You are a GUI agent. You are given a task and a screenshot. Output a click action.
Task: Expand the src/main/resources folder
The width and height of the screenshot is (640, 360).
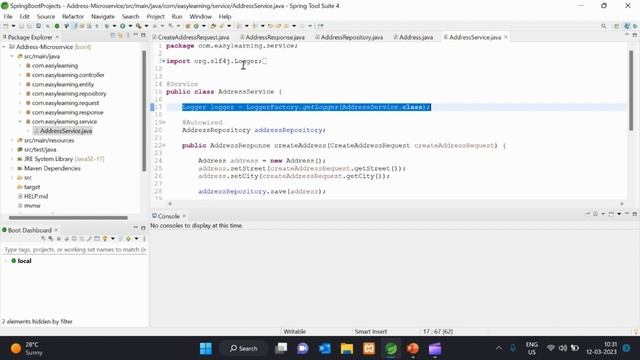click(12, 140)
